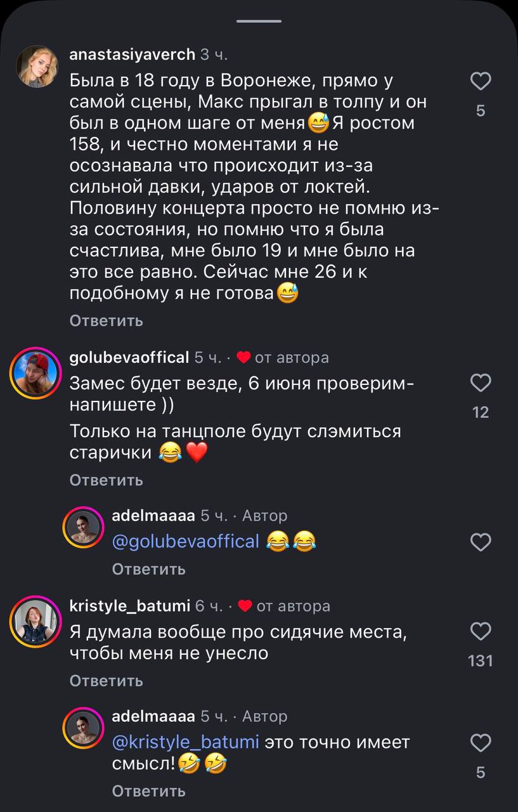Open the anastasiyaverch username
Screen dimensions: 518x812
[x=132, y=55]
